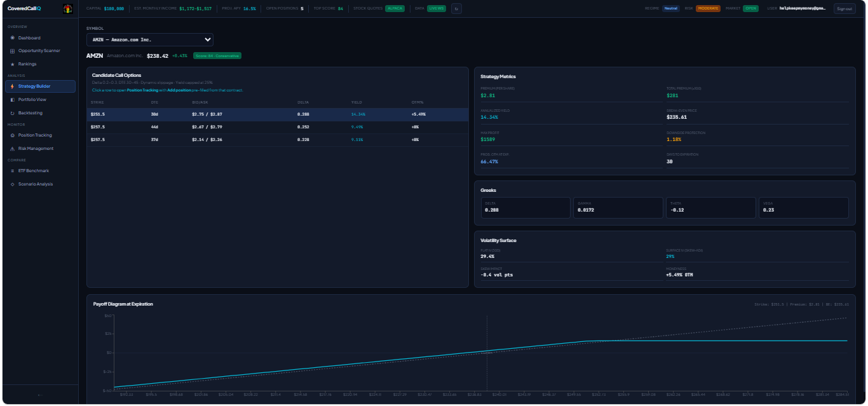Follow the Position Tracking link in hint text
The width and height of the screenshot is (868, 406).
click(142, 90)
